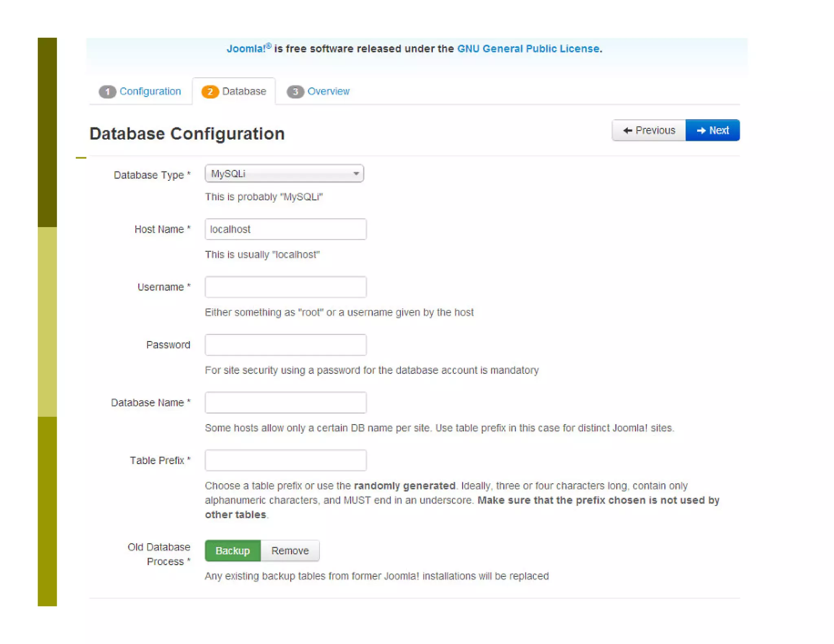Viewport: 834px width, 644px height.
Task: Click the right arrow on Next
Action: [x=701, y=130]
